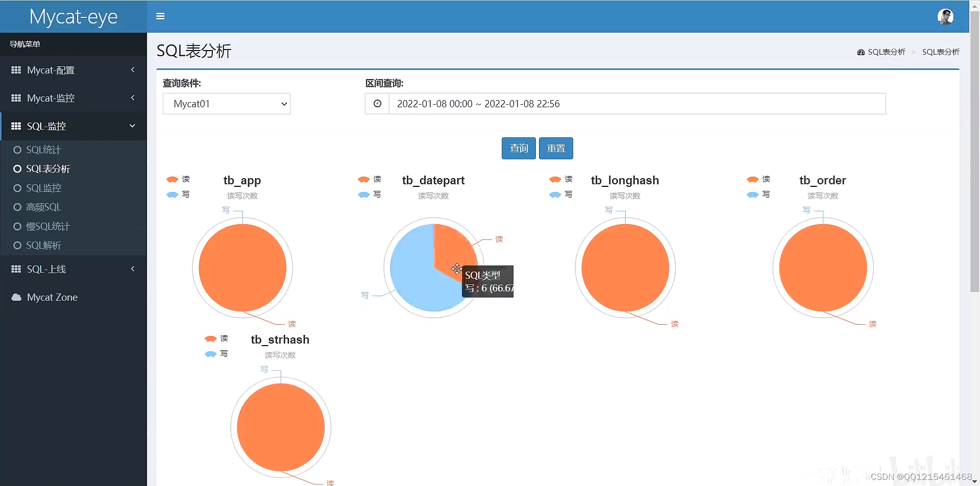Image resolution: width=980 pixels, height=486 pixels.
Task: Click the Mycat Zone cloud icon
Action: tap(16, 297)
